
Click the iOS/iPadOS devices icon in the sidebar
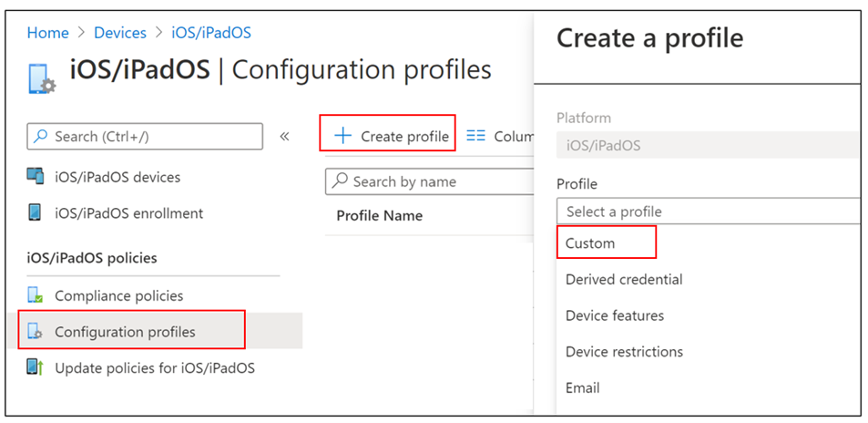pyautogui.click(x=35, y=177)
